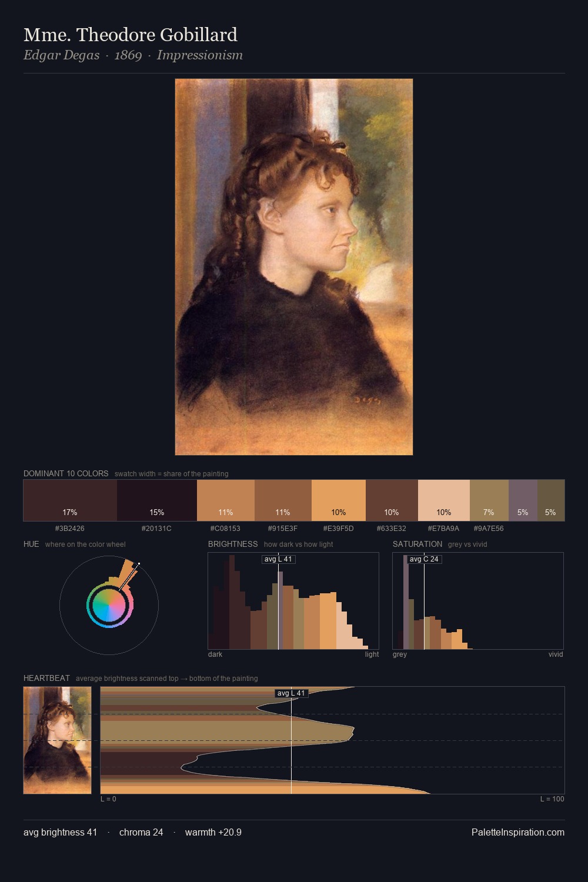Click the year 1869
The image size is (588, 882).
click(x=128, y=55)
